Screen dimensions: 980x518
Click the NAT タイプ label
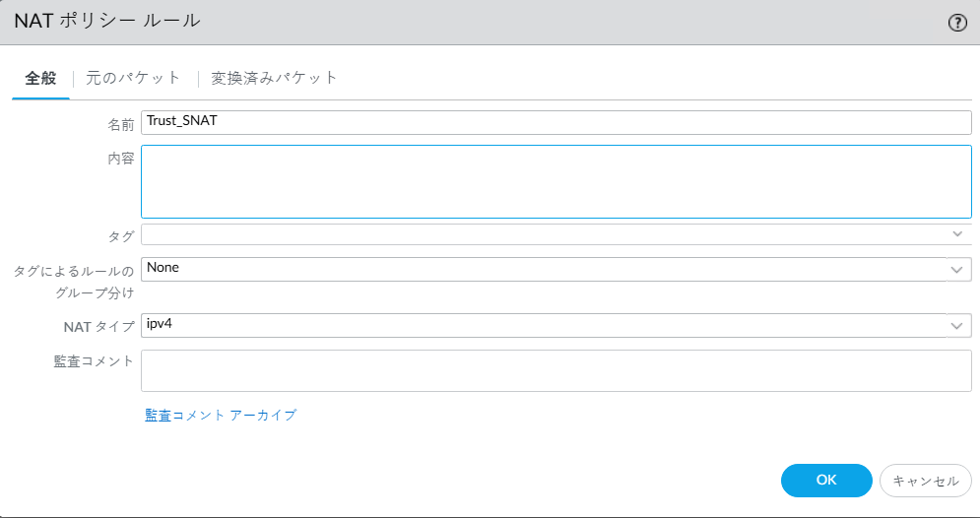98,327
